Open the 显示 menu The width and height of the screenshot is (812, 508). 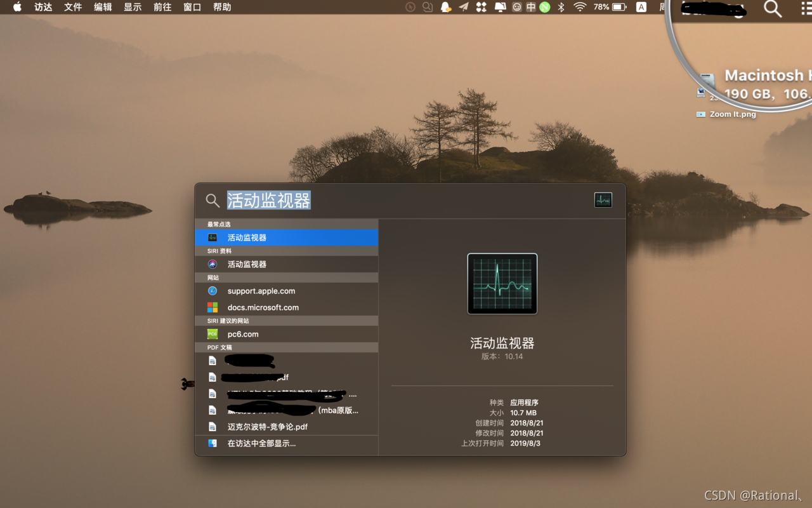133,7
